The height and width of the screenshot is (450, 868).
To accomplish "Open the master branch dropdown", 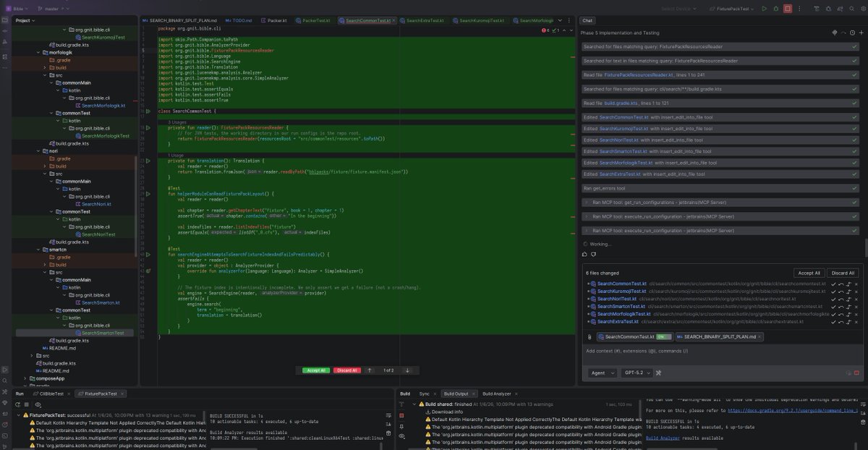I will tap(53, 9).
